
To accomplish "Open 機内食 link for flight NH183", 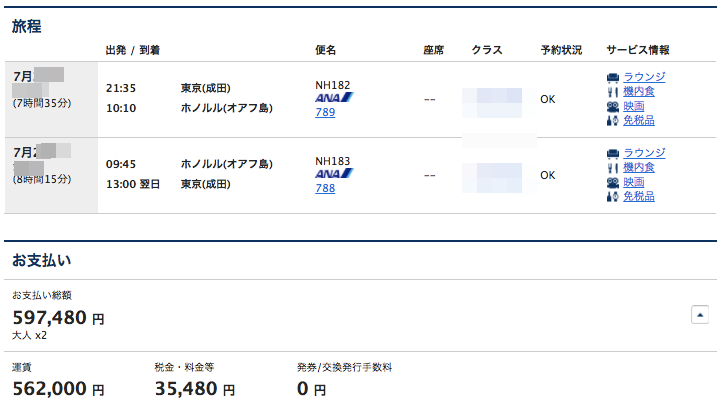I will pos(639,168).
